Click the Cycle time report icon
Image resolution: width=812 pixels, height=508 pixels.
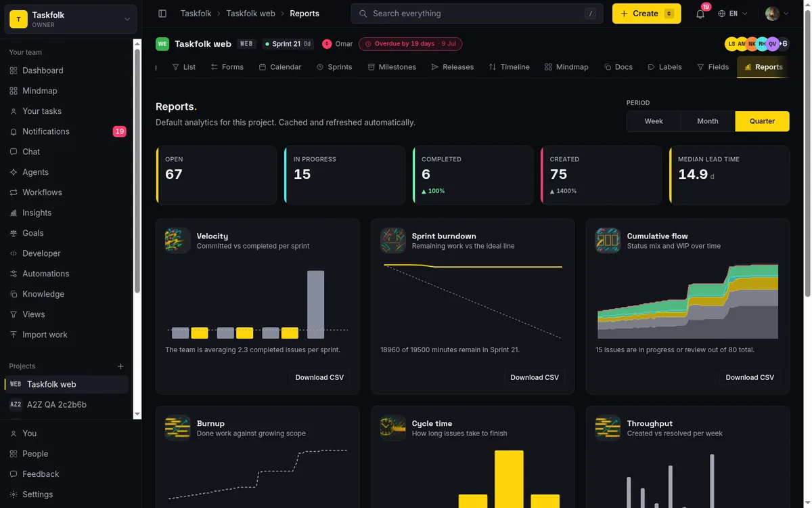point(392,427)
